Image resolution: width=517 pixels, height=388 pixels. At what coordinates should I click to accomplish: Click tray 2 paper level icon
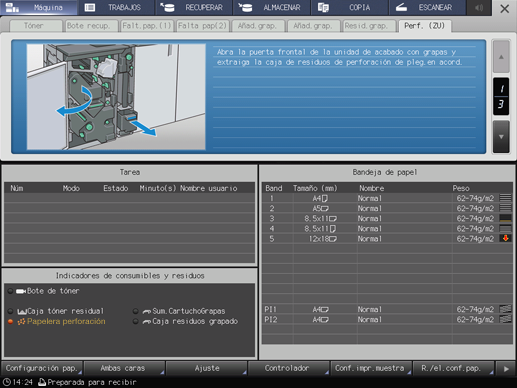(505, 208)
